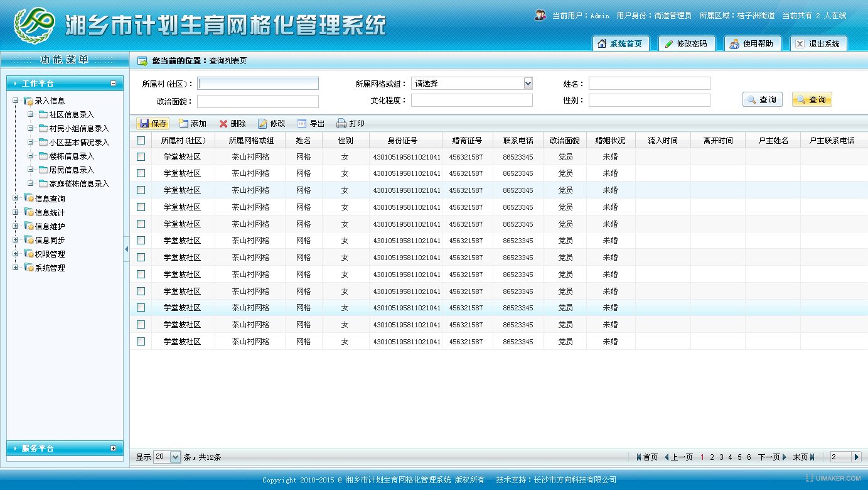Expand the 权限管理 tree node

point(16,254)
